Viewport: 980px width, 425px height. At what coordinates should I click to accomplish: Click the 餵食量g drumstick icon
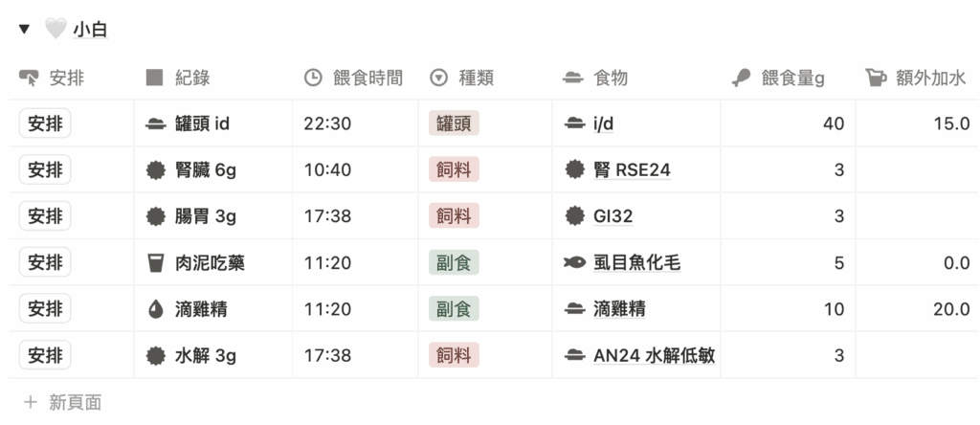coord(740,78)
